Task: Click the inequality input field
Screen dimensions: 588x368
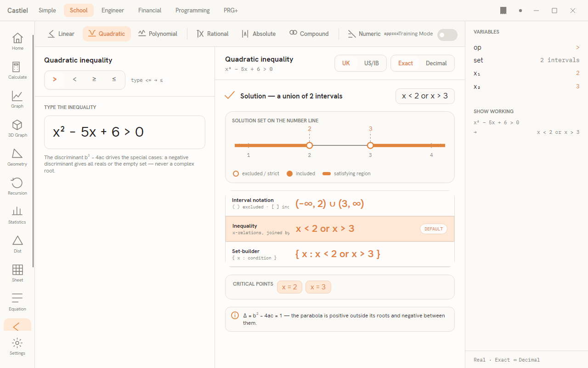Action: click(x=124, y=132)
